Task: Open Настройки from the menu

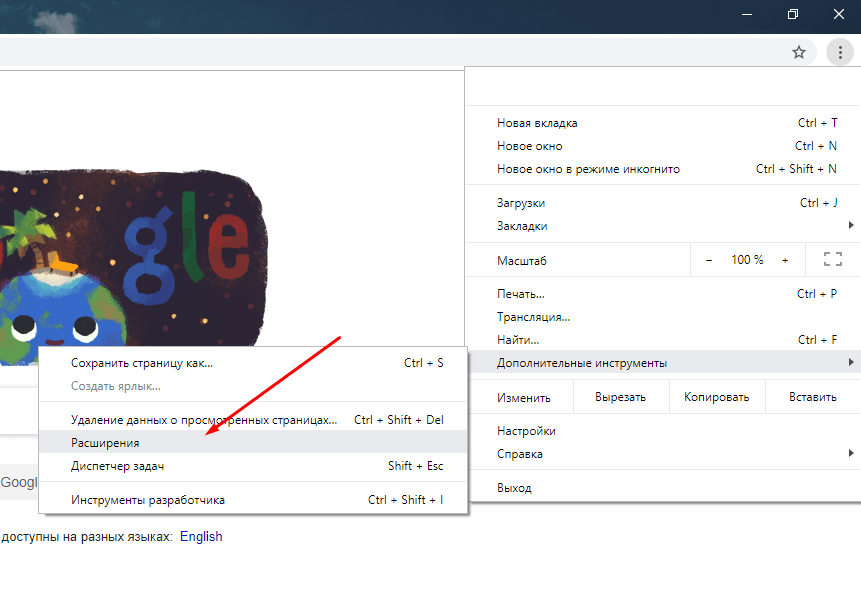Action: 663,431
